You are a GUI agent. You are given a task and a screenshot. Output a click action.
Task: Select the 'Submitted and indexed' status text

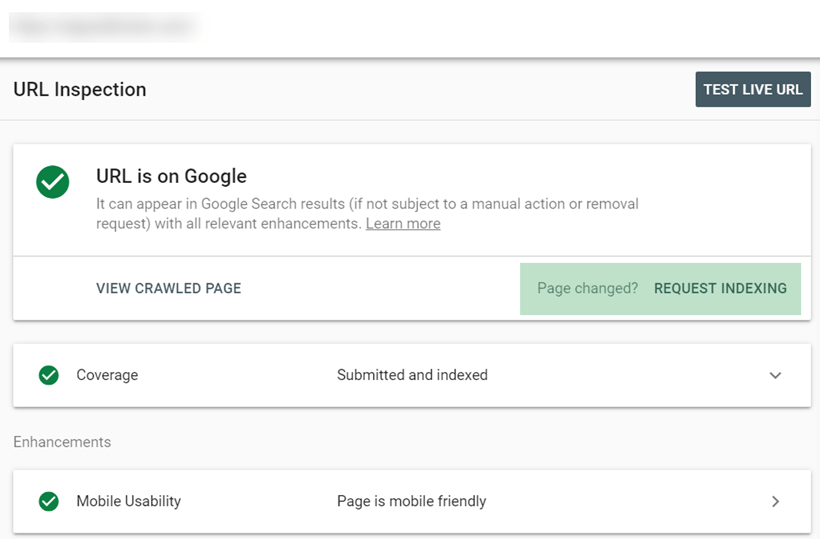pyautogui.click(x=412, y=375)
